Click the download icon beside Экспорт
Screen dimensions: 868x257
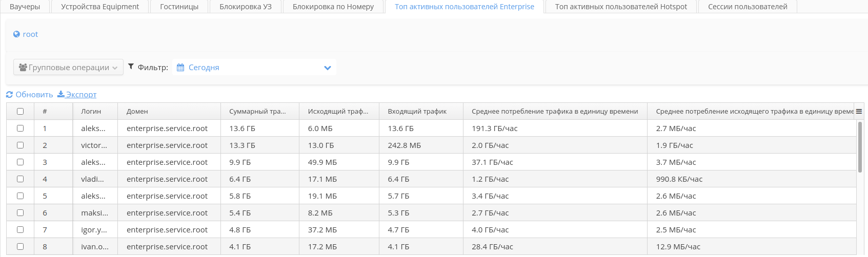(x=60, y=94)
